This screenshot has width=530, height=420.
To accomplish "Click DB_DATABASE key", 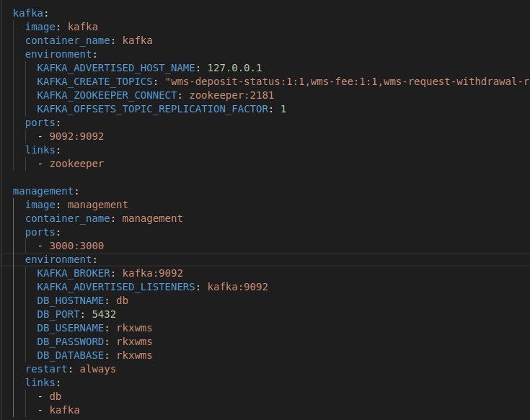I will coord(71,355).
